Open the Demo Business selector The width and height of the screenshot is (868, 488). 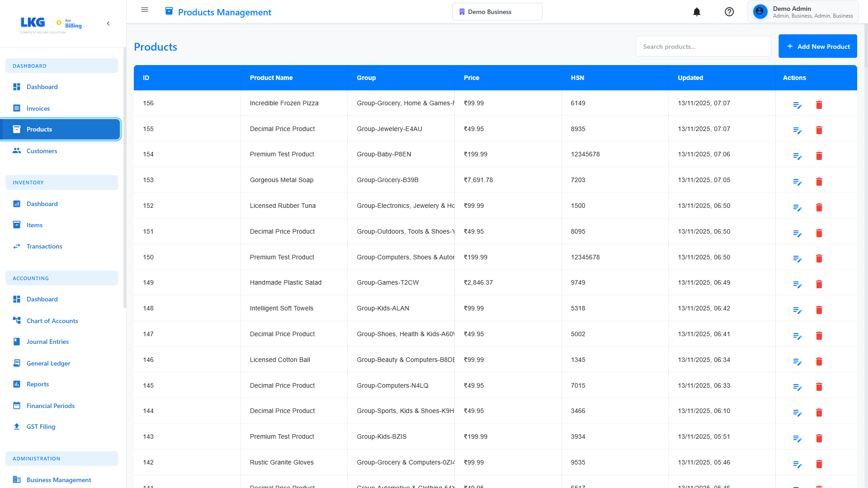[497, 11]
